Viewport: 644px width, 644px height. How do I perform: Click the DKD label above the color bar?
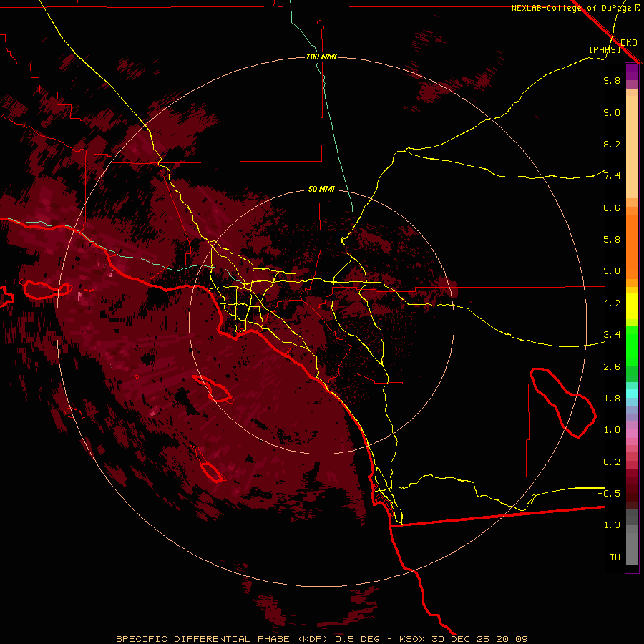629,43
